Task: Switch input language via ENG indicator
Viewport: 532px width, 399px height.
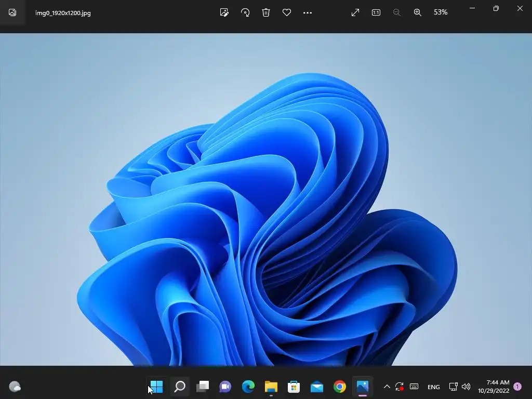Action: (x=434, y=387)
